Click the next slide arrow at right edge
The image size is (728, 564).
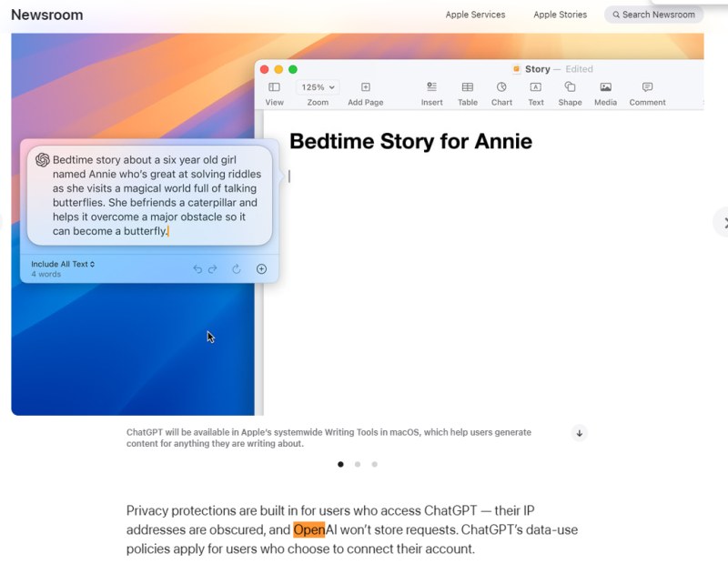coord(722,223)
